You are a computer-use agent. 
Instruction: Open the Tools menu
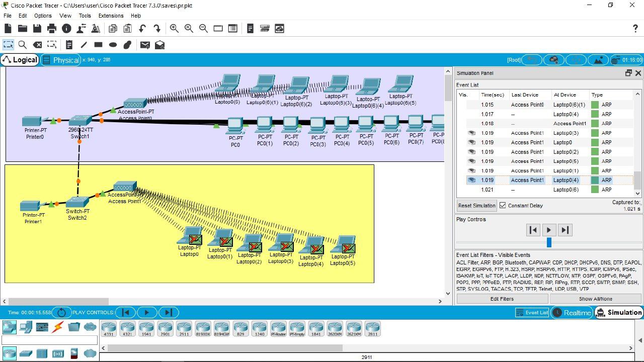tap(85, 16)
